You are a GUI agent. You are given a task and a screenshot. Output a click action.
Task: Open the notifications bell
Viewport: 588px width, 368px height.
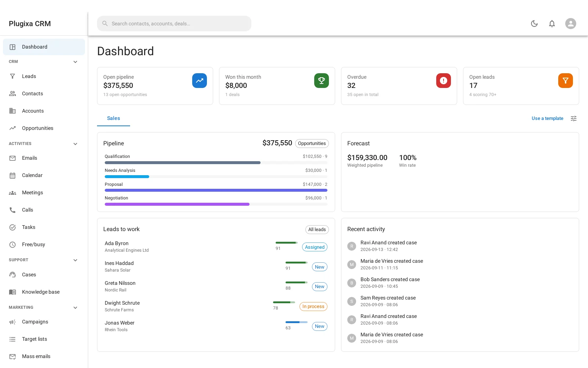point(552,24)
